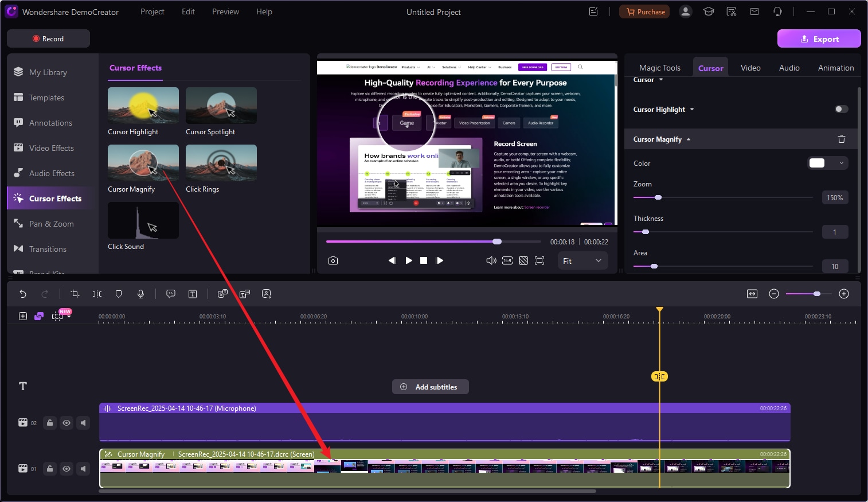This screenshot has width=868, height=502.
Task: Open the learning center graduation cap icon
Action: (x=709, y=11)
